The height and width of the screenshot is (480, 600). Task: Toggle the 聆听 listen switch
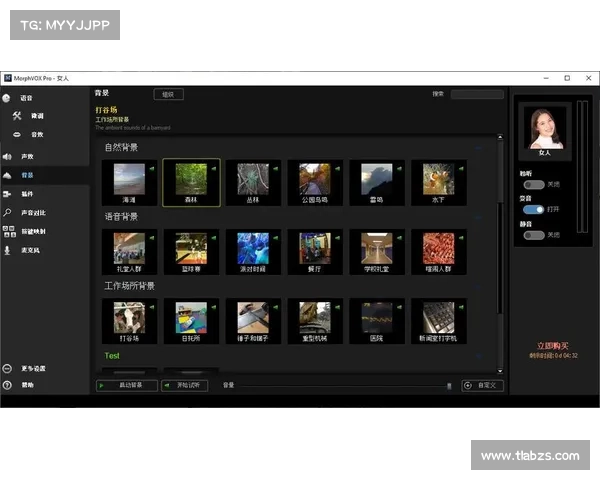click(534, 185)
